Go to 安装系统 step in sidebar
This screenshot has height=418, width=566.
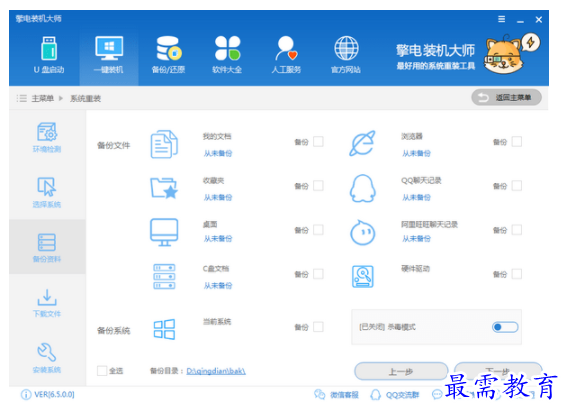pos(47,357)
